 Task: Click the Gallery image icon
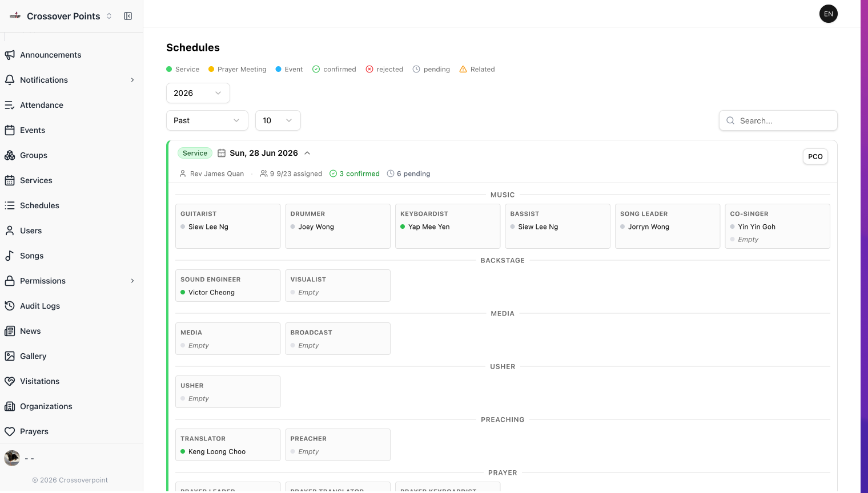point(10,356)
